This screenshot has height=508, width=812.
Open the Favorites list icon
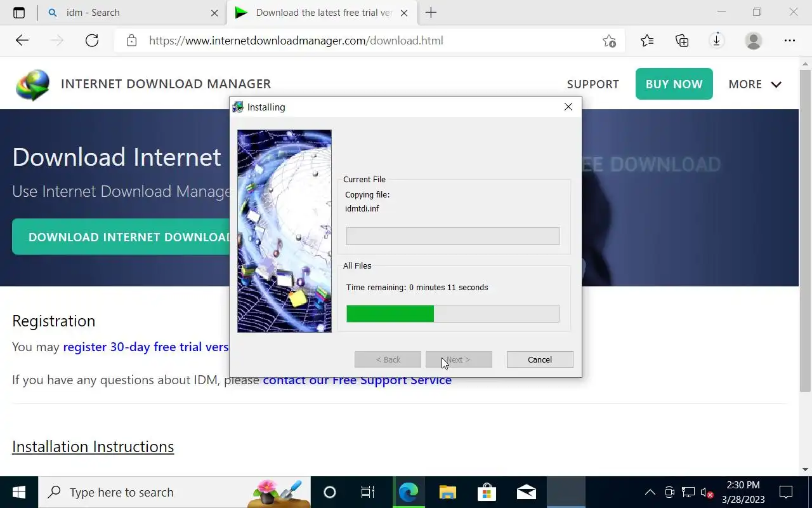pos(647,41)
